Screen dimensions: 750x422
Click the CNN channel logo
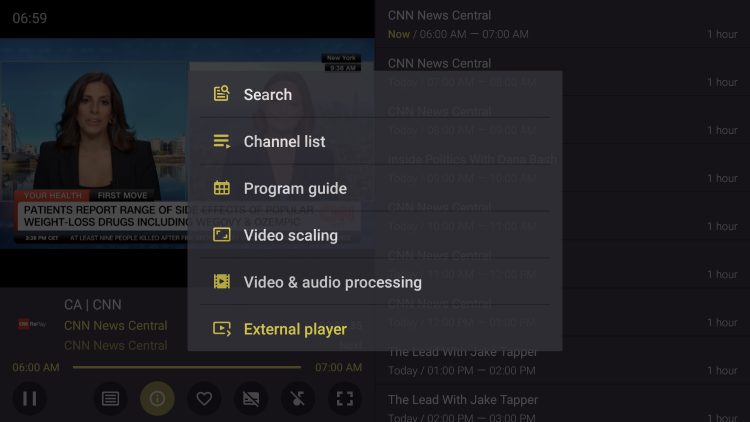[x=32, y=324]
